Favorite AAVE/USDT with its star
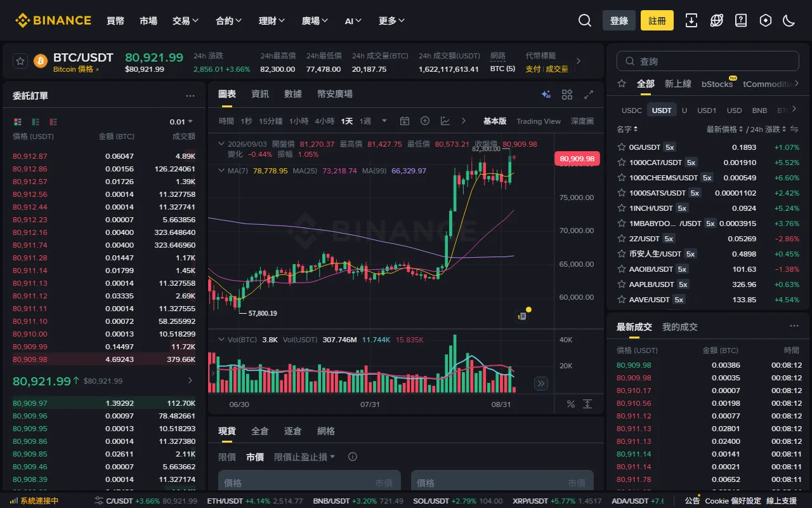 (x=622, y=300)
